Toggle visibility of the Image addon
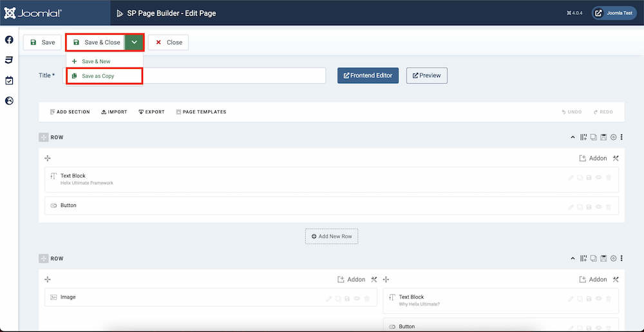 click(x=357, y=298)
